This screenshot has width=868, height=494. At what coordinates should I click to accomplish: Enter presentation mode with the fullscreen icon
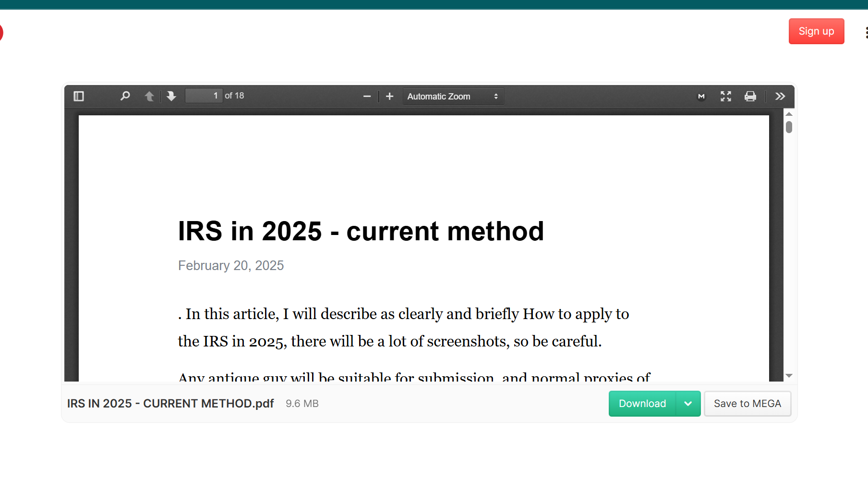pos(726,96)
